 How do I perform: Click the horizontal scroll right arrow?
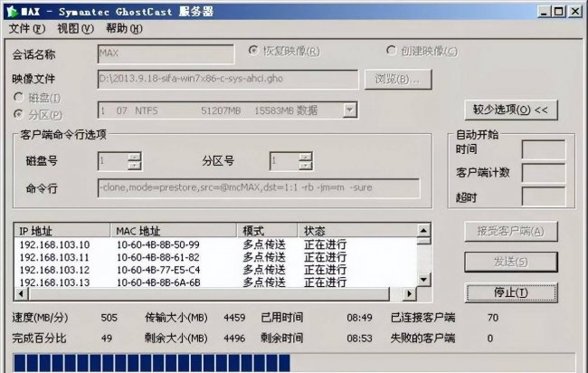[410, 294]
